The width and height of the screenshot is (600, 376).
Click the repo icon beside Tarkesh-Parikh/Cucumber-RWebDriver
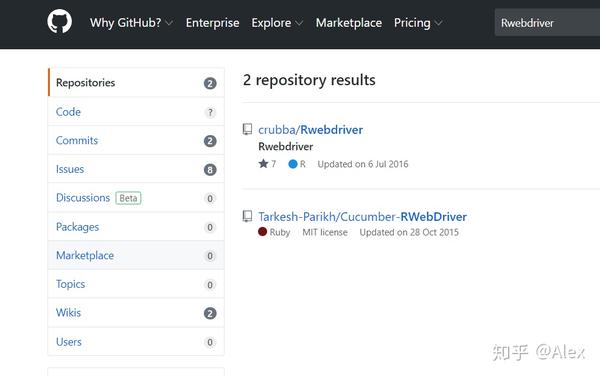[247, 216]
